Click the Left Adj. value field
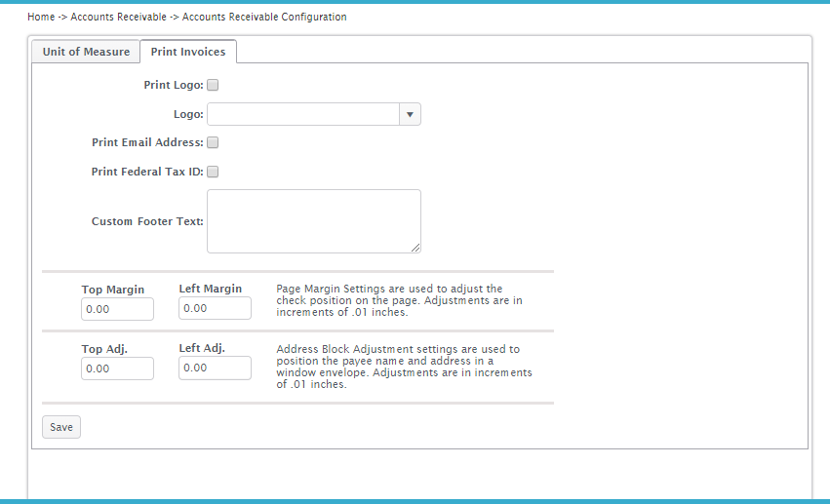Screen dimensions: 830x504 215,368
